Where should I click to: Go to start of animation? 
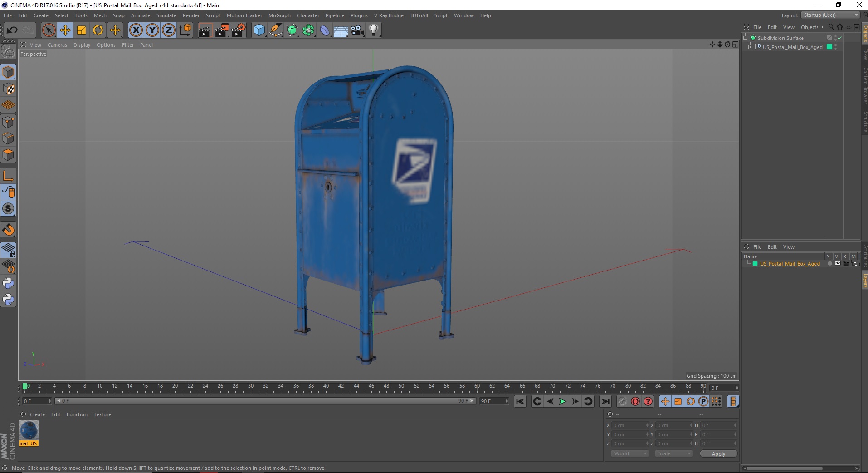click(x=520, y=401)
